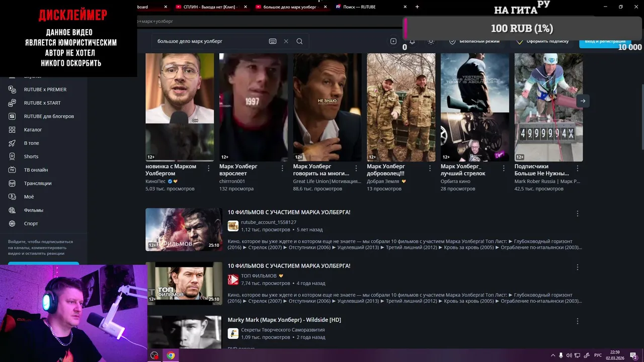Open the RUTUBE x PREMIER sidebar icon
Viewport: 644px width, 362px height.
coord(13,89)
